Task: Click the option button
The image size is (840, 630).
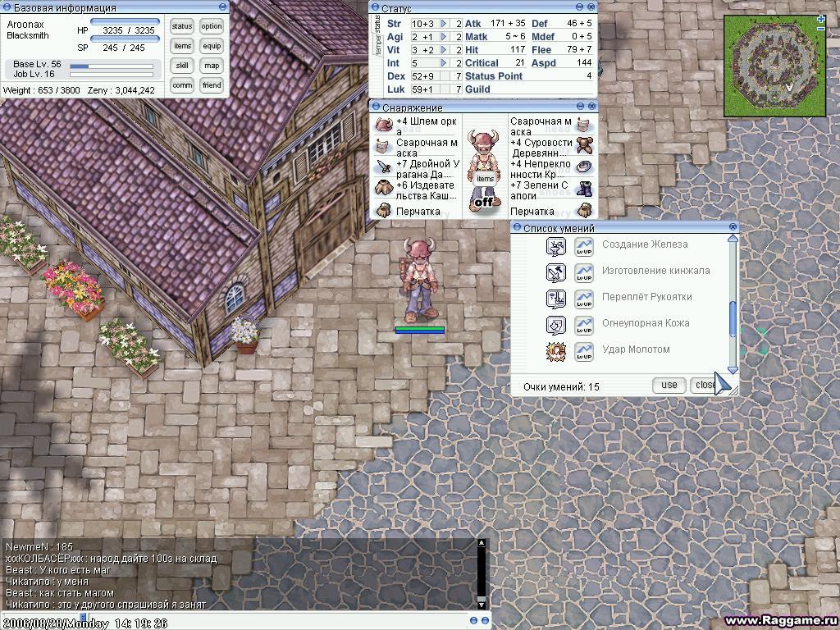Action: click(x=212, y=26)
